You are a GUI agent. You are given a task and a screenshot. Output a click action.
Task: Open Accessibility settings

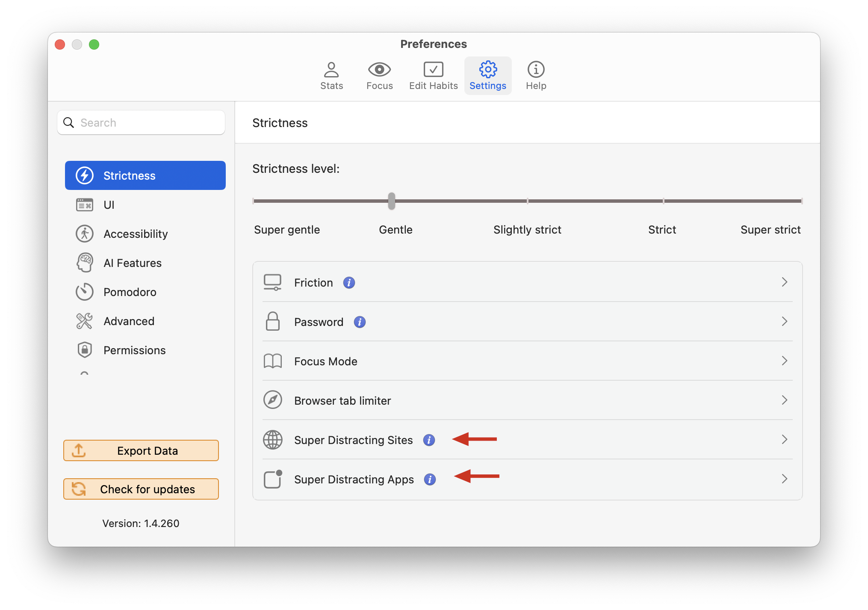point(145,234)
